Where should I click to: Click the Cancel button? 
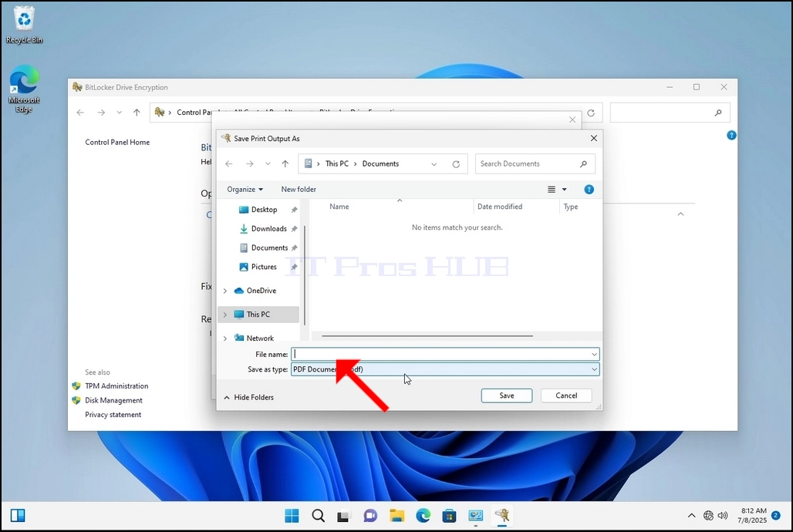point(566,396)
